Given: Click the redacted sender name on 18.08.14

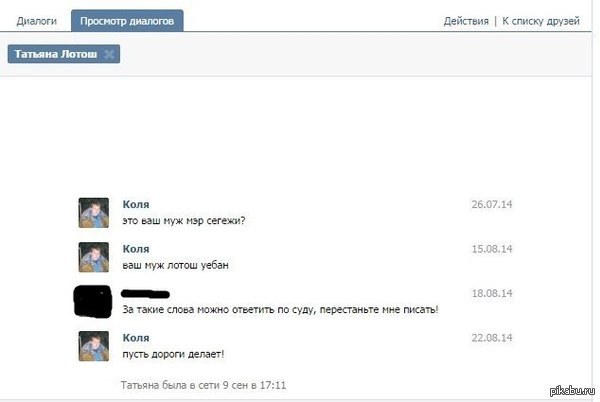Looking at the screenshot, I should point(145,294).
